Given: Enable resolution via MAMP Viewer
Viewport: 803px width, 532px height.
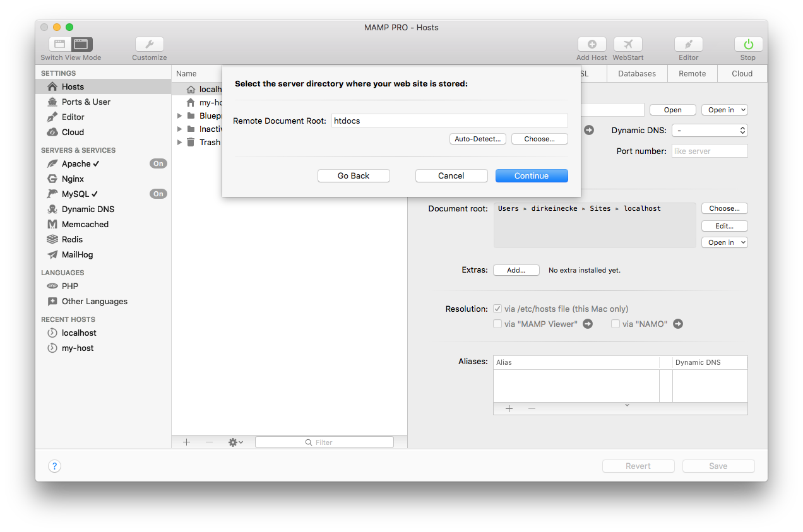Looking at the screenshot, I should (497, 324).
